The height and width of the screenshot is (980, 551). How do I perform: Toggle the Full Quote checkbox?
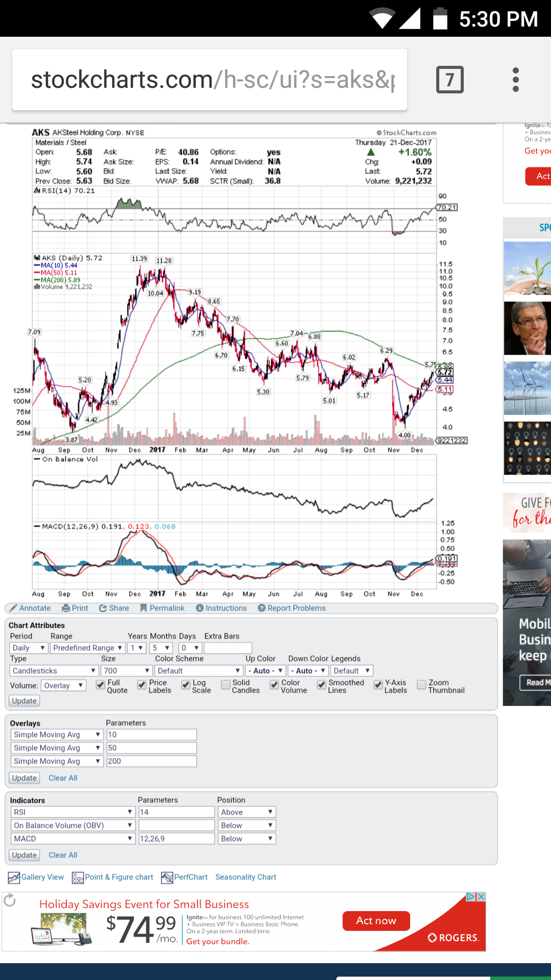[101, 685]
